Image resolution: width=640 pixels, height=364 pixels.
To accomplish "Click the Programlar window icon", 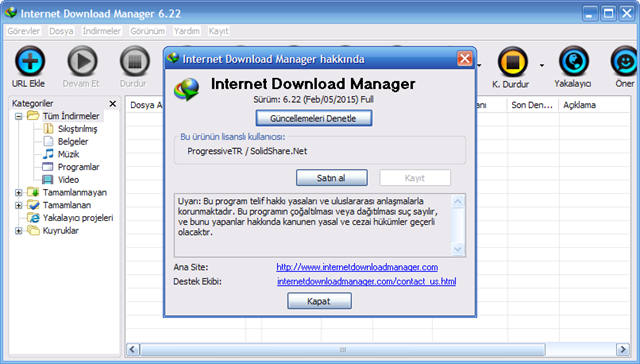I will tap(48, 167).
